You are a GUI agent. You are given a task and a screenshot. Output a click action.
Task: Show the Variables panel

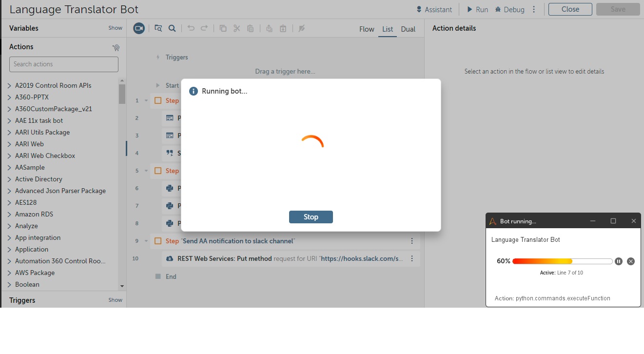pos(116,28)
